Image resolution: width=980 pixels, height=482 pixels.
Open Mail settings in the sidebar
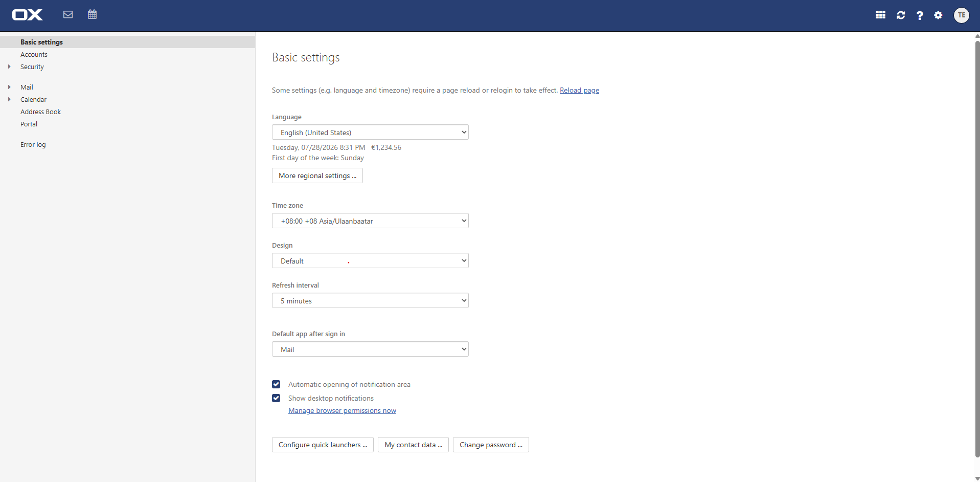[x=127, y=87]
